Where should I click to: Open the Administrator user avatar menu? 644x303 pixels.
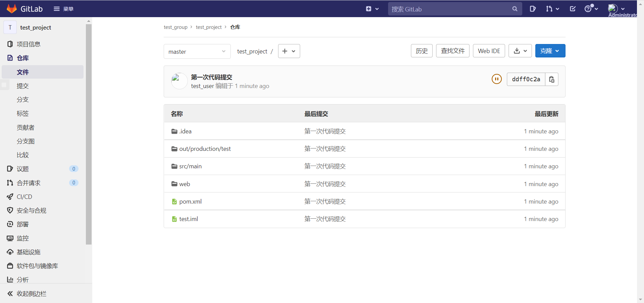(x=616, y=8)
